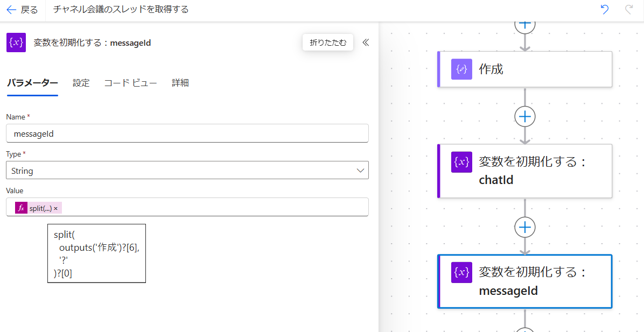
Task: Open the Type dropdown showing String
Action: [187, 171]
